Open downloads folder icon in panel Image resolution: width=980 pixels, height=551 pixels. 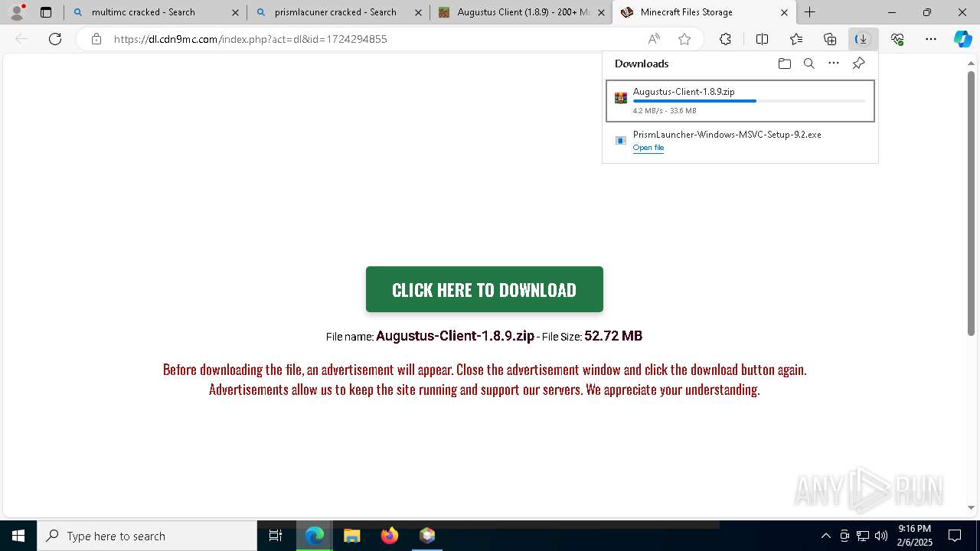tap(784, 64)
